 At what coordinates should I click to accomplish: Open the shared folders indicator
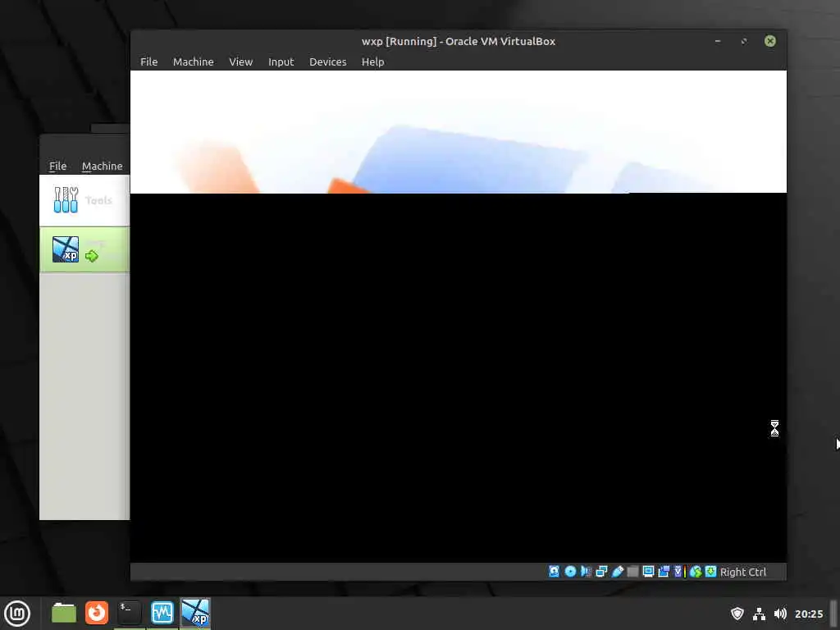(x=632, y=572)
